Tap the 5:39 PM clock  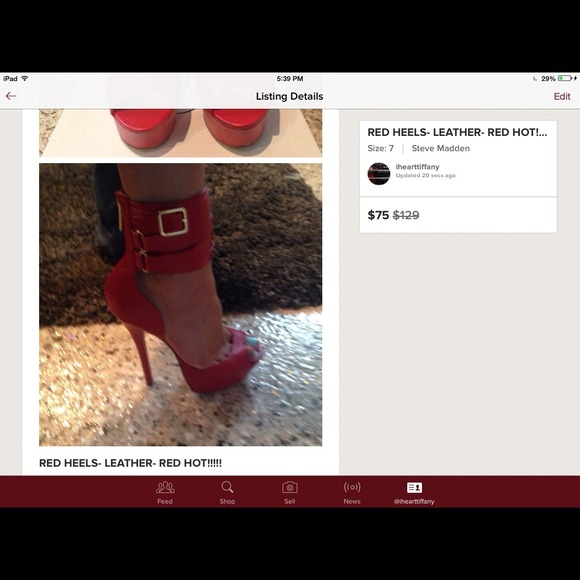click(x=290, y=78)
